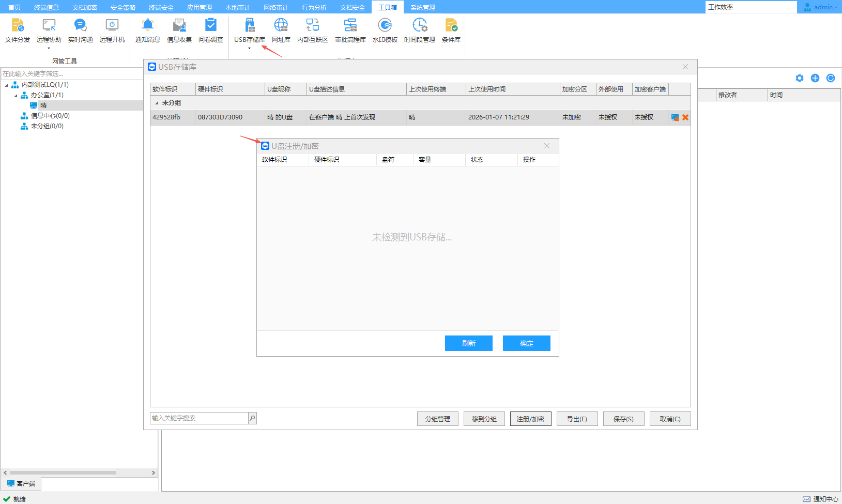Image resolution: width=842 pixels, height=504 pixels.
Task: Open the 系统管理 menu tab
Action: pos(422,7)
